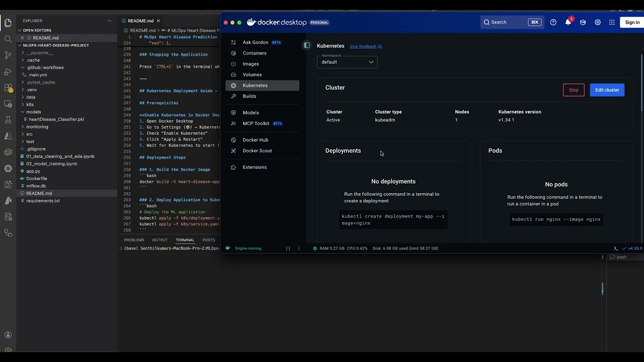Open the Learning center icon
The width and height of the screenshot is (644, 362).
point(583,22)
